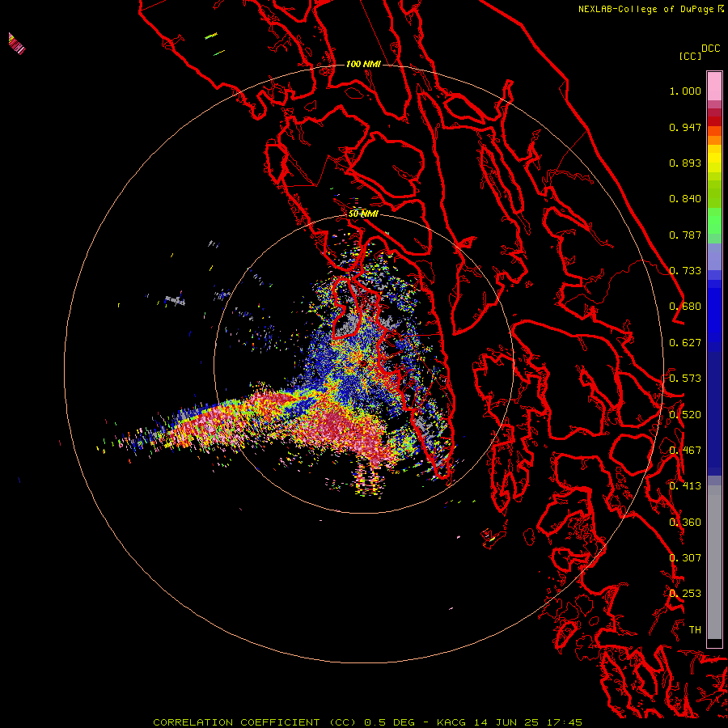Click the 50 NMI range ring label
This screenshot has height=728, width=728.
click(363, 214)
